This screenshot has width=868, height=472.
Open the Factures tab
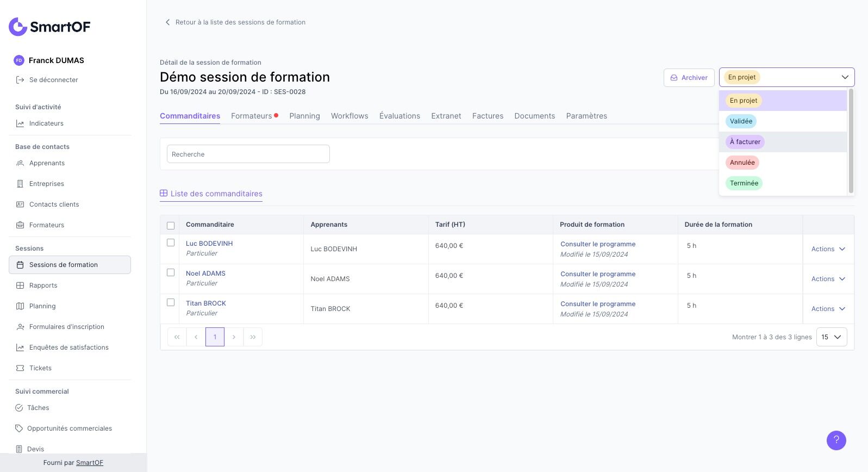[x=488, y=116]
